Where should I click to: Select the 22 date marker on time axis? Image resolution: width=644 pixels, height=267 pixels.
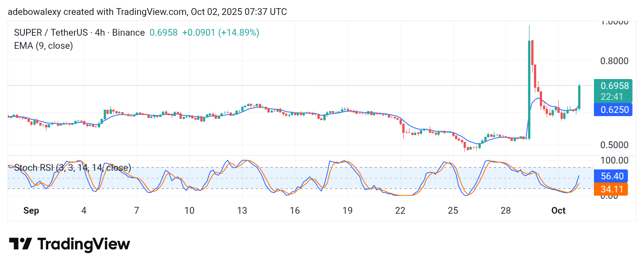pos(400,211)
